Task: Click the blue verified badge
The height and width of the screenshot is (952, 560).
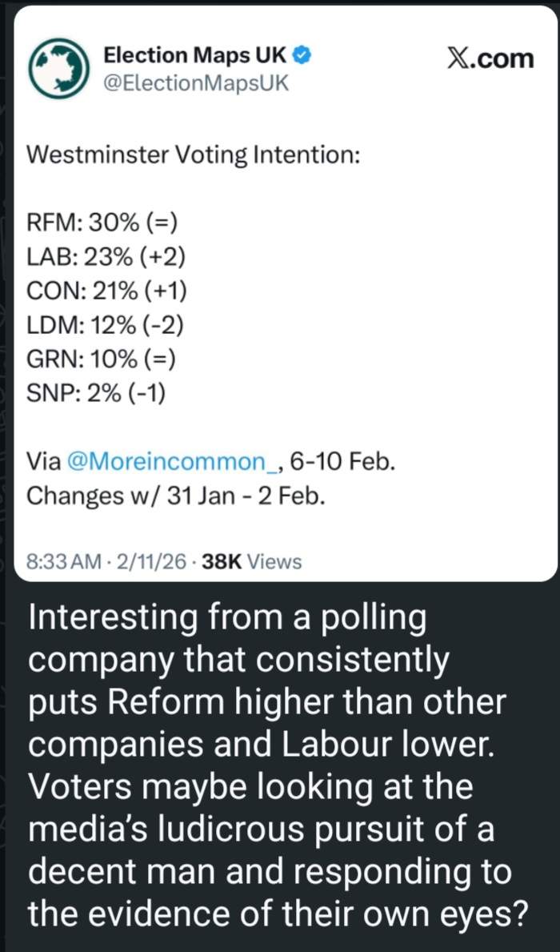Action: tap(302, 56)
